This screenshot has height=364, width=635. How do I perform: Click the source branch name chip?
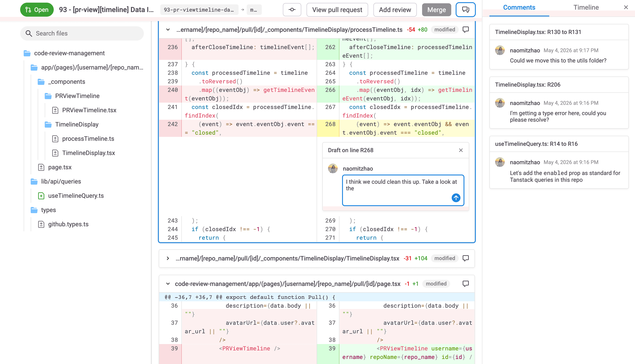click(x=199, y=10)
